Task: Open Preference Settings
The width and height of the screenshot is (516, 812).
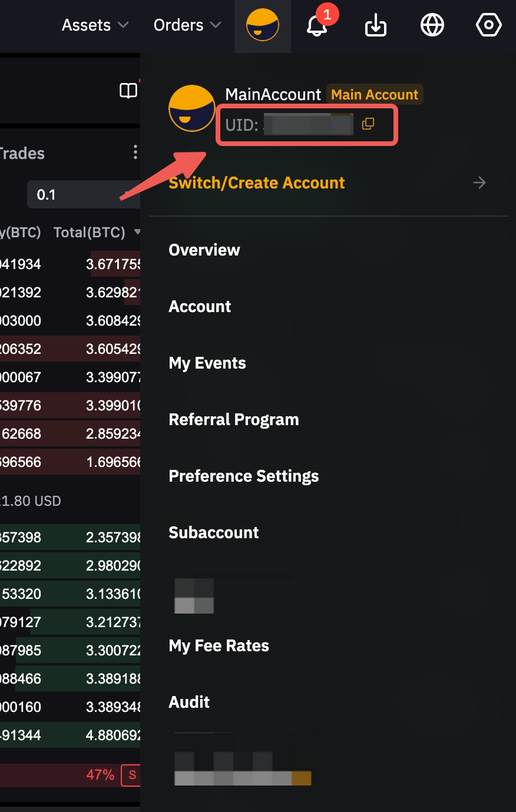Action: pos(244,476)
